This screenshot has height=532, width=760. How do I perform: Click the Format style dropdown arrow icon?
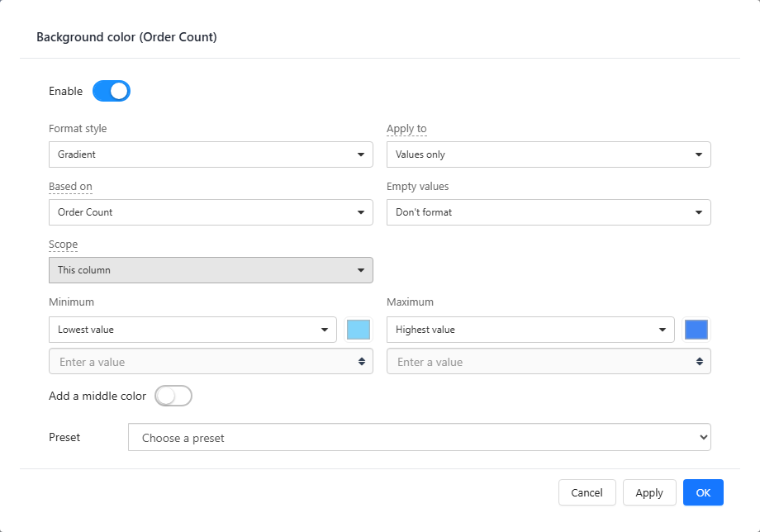tap(361, 154)
